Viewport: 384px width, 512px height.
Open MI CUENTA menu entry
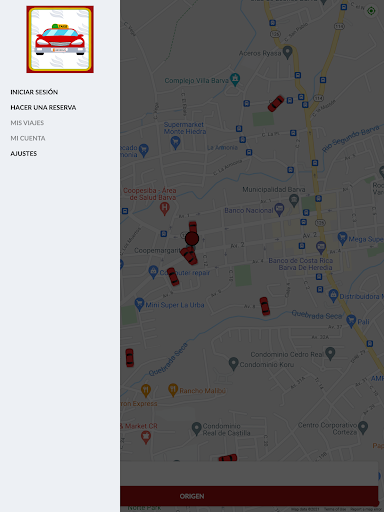click(28, 138)
